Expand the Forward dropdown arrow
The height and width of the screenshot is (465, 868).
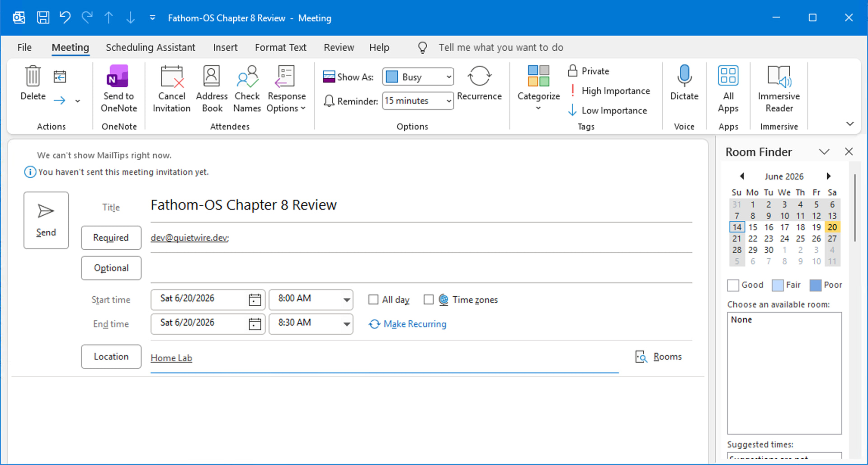78,101
